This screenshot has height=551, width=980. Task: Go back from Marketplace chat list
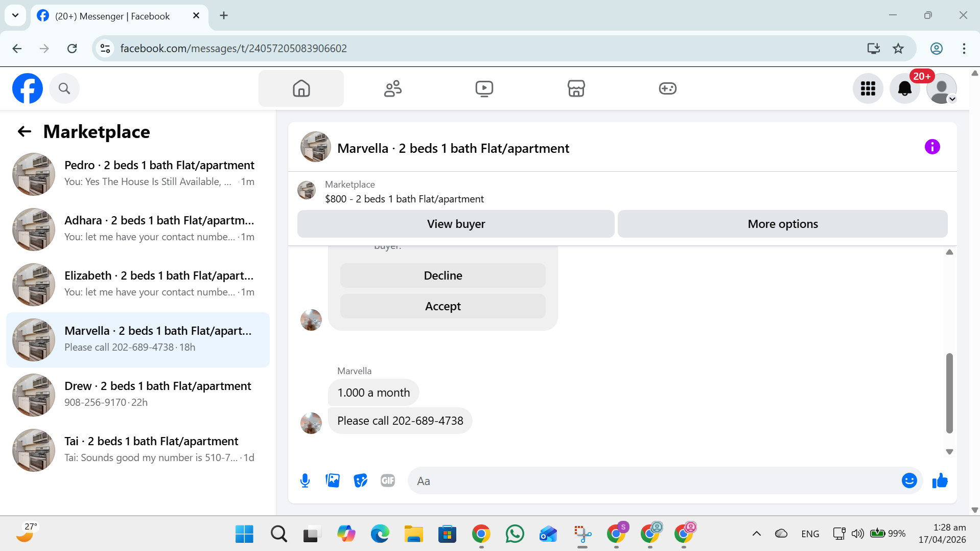coord(25,132)
